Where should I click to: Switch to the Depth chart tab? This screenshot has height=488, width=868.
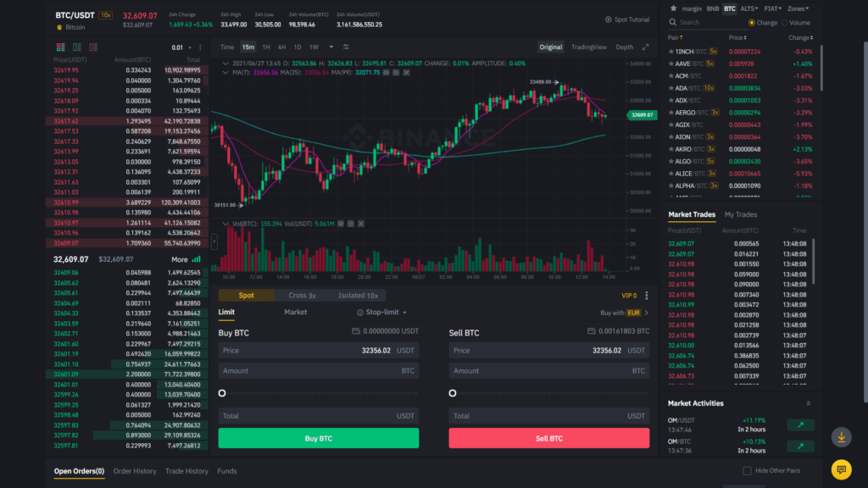(624, 47)
